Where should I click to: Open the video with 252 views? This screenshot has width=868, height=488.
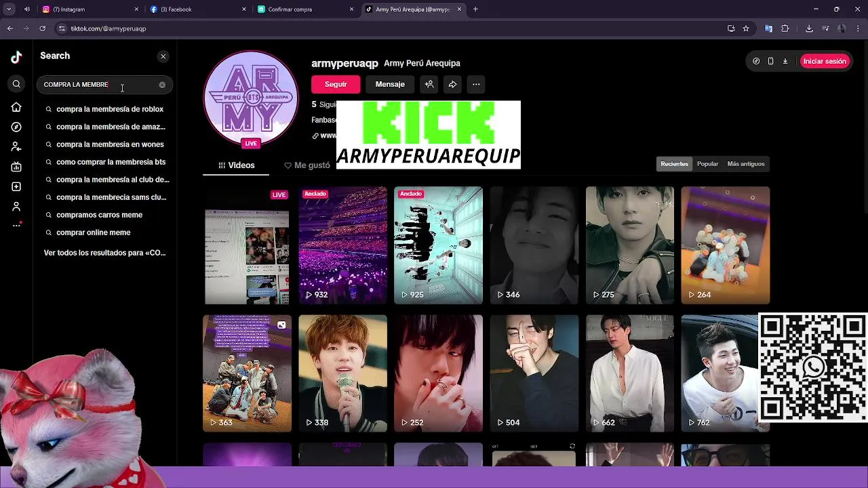click(438, 373)
